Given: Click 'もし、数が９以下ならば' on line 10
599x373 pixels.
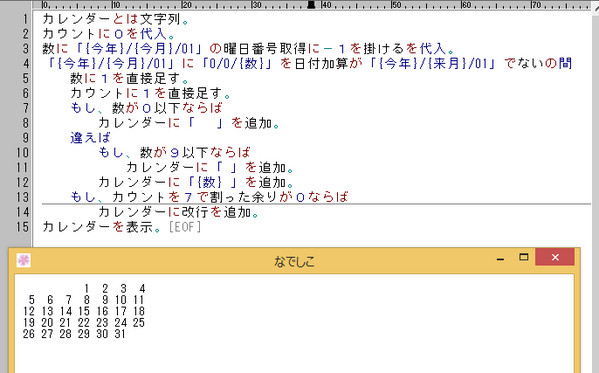Looking at the screenshot, I should (x=174, y=152).
